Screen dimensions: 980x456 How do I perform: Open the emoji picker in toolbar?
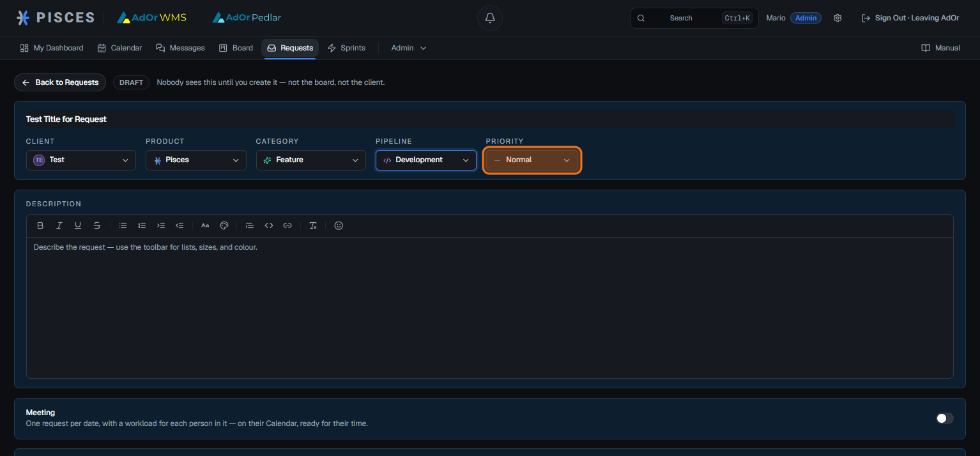(x=339, y=225)
